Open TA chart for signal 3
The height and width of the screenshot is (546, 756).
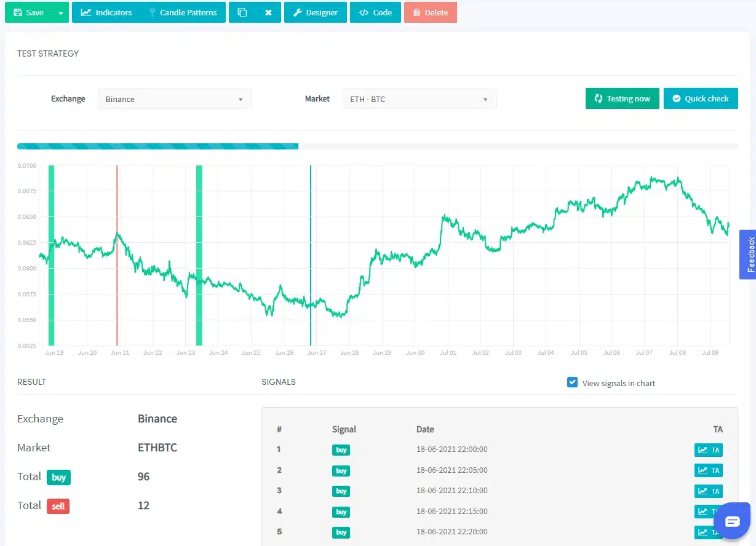click(709, 491)
